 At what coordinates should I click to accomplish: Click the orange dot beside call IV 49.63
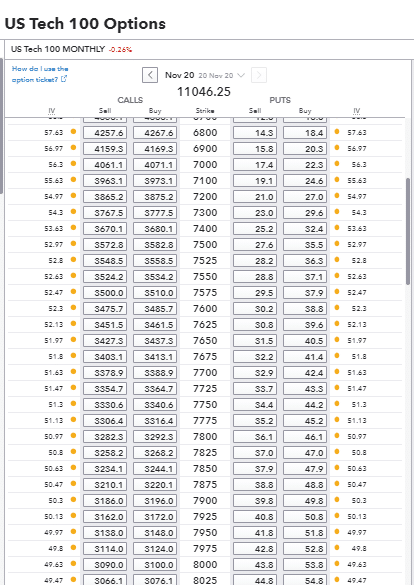pyautogui.click(x=73, y=563)
